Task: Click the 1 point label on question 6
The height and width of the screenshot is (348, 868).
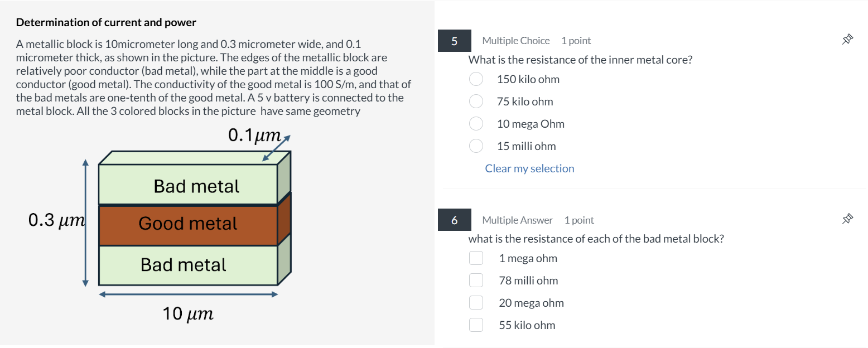Action: [579, 220]
